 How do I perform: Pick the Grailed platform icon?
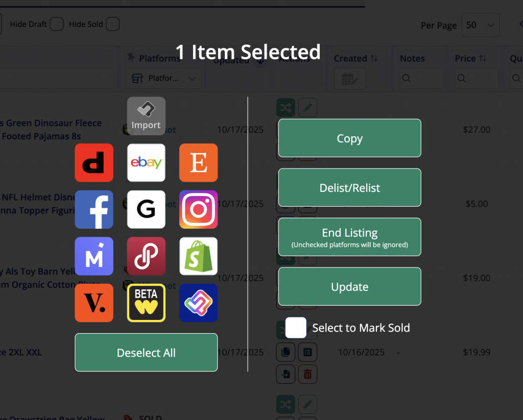[146, 209]
